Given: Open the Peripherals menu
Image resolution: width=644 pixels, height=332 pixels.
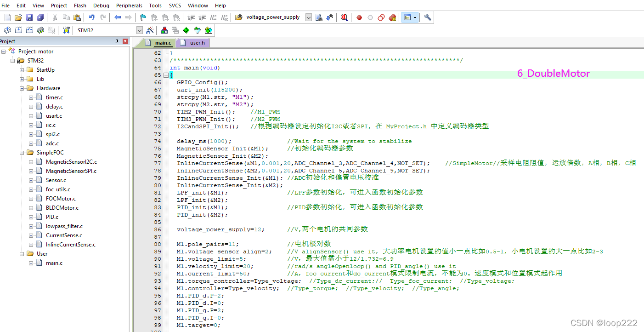Looking at the screenshot, I should tap(129, 6).
